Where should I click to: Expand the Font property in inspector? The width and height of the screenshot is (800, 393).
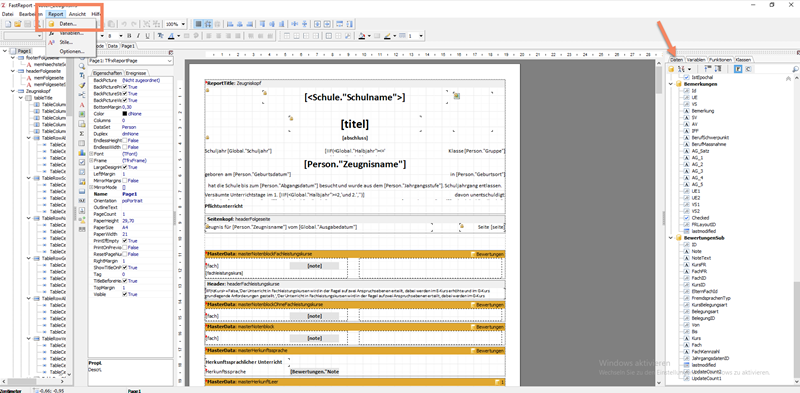[x=91, y=154]
